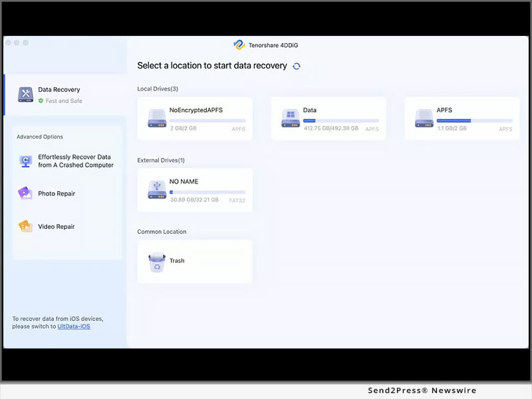Click the Tenorshare 4DDiG logo
This screenshot has width=532, height=399.
(239, 45)
